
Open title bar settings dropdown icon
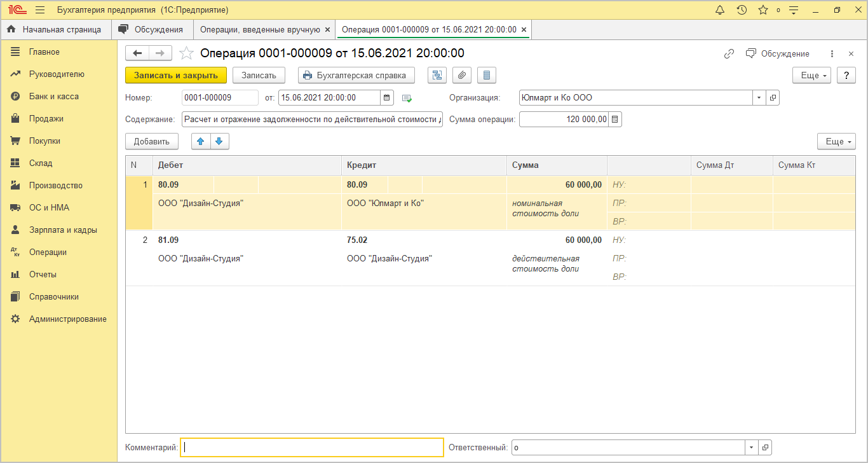(x=793, y=10)
